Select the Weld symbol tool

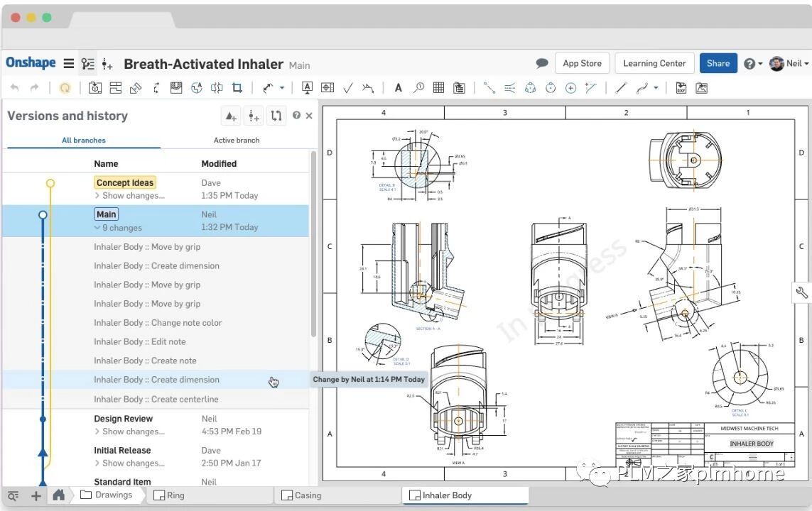368,88
